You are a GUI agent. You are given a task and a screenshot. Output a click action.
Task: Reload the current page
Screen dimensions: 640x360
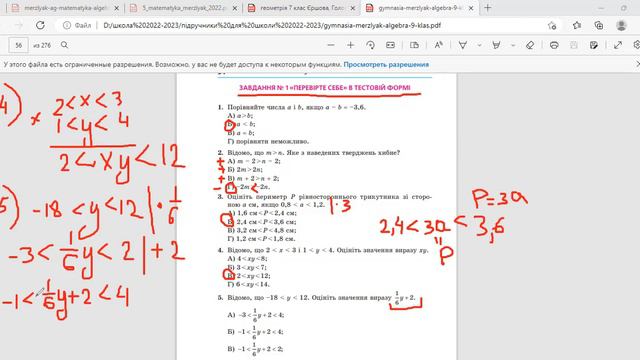40,25
